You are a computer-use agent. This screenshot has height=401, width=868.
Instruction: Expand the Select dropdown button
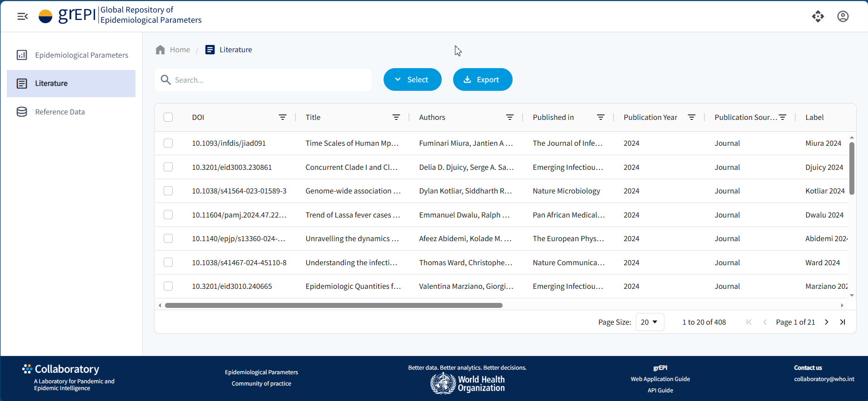[x=412, y=79]
